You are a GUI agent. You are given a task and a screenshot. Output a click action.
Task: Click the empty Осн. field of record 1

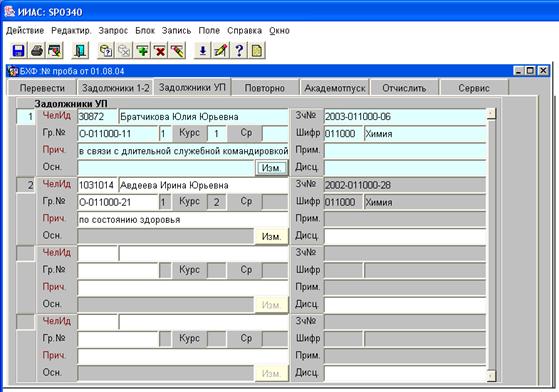pyautogui.click(x=166, y=167)
